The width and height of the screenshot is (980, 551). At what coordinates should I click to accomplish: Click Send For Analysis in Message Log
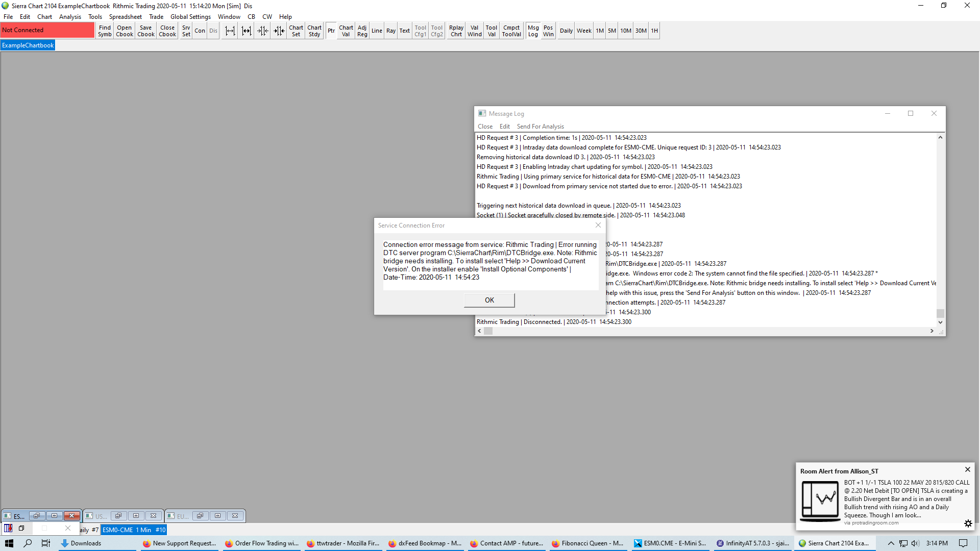point(540,127)
